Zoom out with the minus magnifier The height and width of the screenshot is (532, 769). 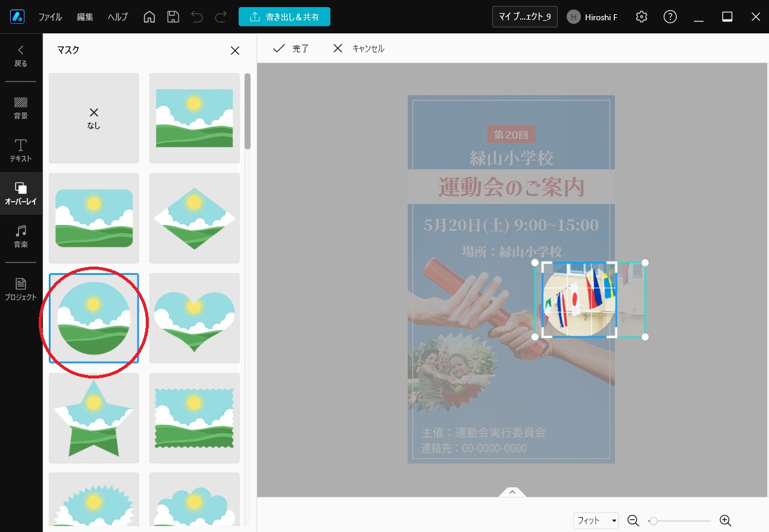point(633,521)
